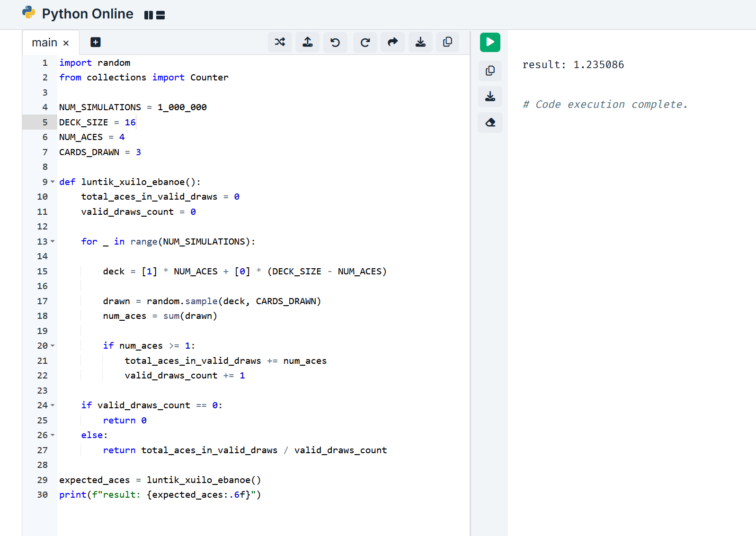Switch to vertical split layout

click(x=149, y=15)
